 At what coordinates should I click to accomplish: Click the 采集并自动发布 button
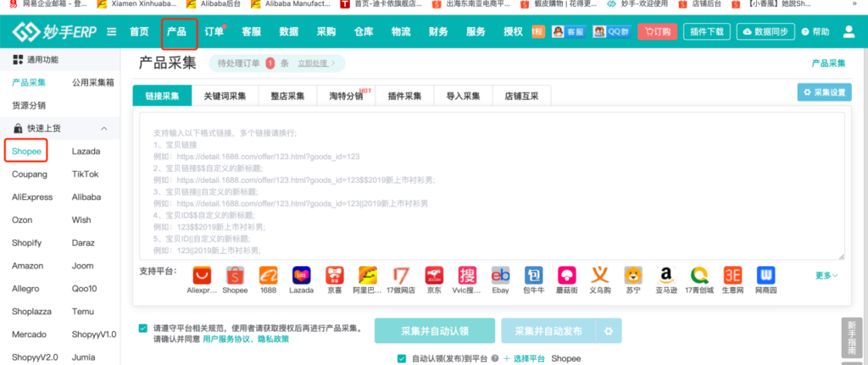coord(548,331)
